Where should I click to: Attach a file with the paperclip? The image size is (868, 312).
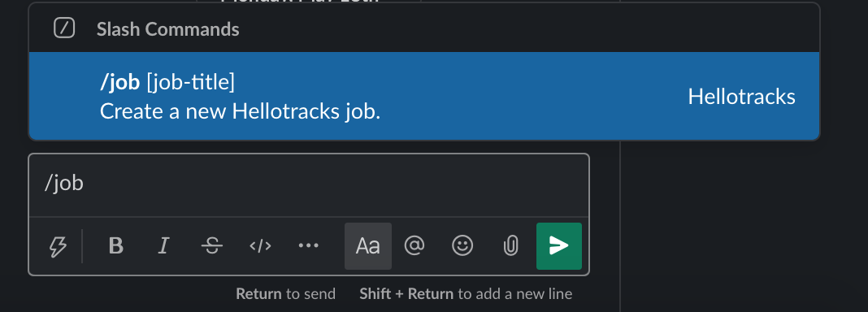tap(510, 245)
